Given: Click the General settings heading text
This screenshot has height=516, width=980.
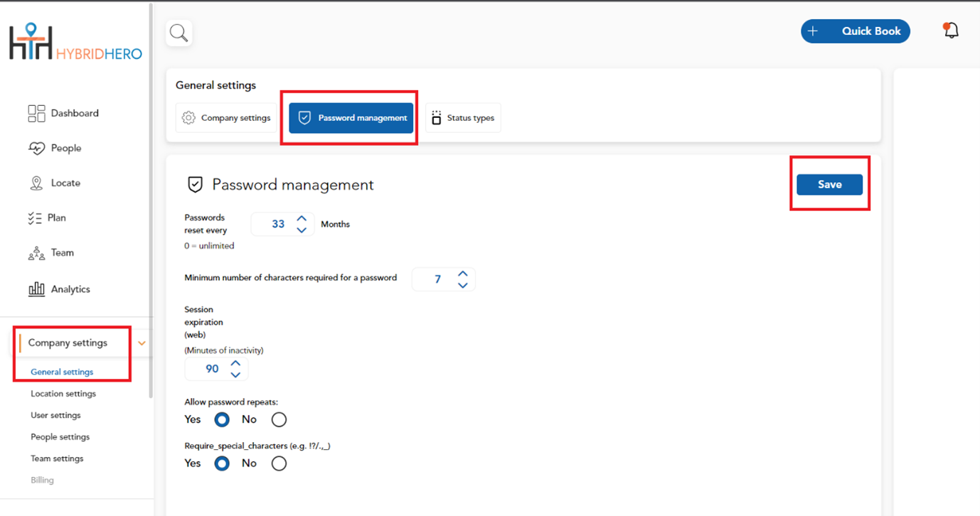Looking at the screenshot, I should coord(215,85).
